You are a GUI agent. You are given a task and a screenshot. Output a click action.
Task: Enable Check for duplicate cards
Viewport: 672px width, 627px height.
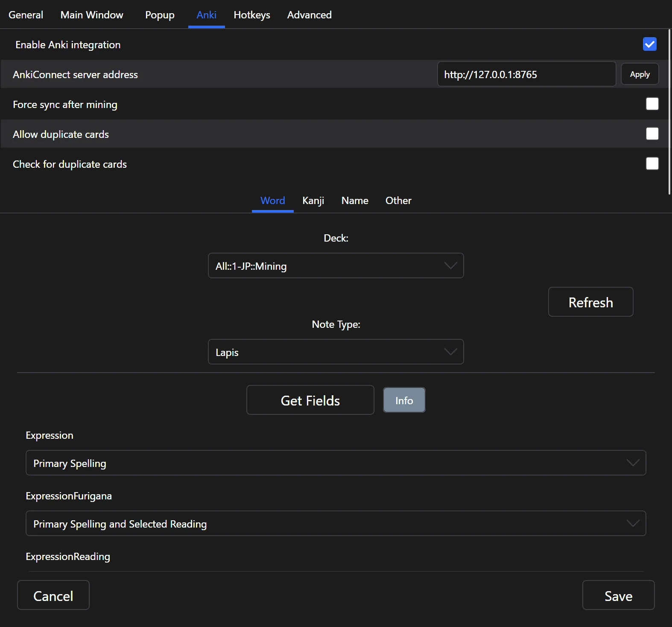652,164
